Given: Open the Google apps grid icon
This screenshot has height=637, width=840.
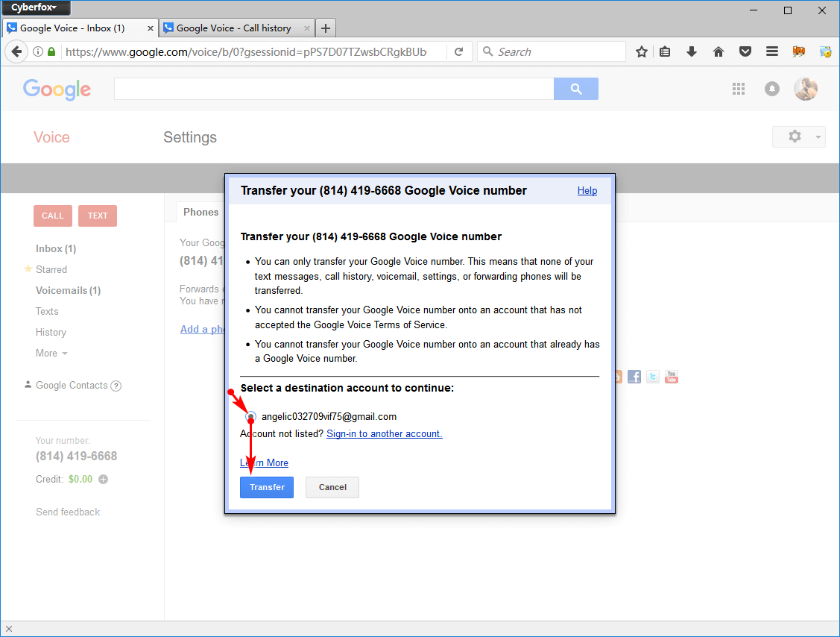Looking at the screenshot, I should pos(738,89).
